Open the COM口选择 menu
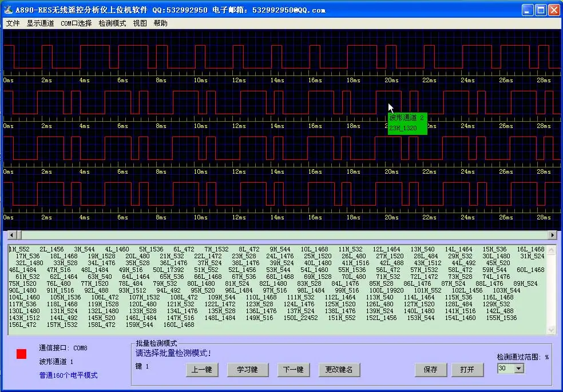 coord(76,23)
